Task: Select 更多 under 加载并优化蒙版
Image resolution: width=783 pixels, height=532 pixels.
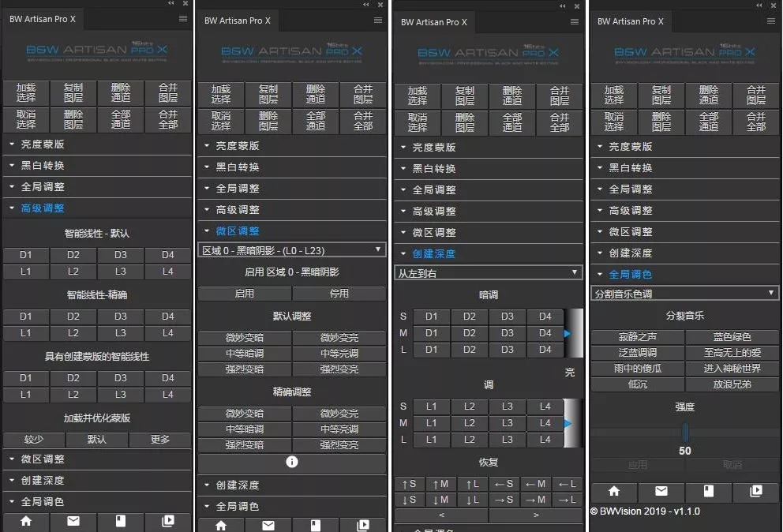Action: point(159,440)
